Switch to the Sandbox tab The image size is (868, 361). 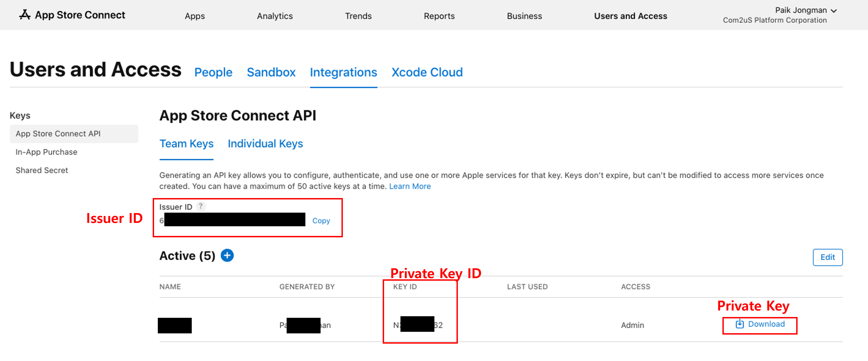(271, 72)
